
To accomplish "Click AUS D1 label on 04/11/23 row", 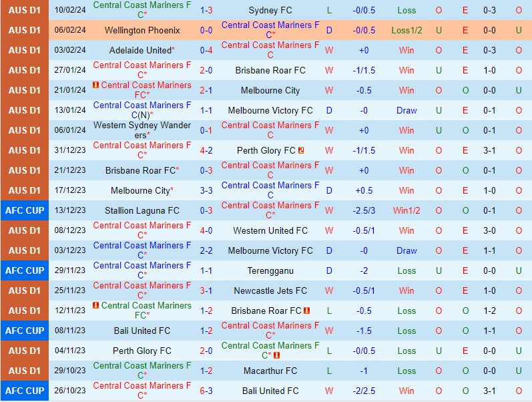I will point(25,351).
